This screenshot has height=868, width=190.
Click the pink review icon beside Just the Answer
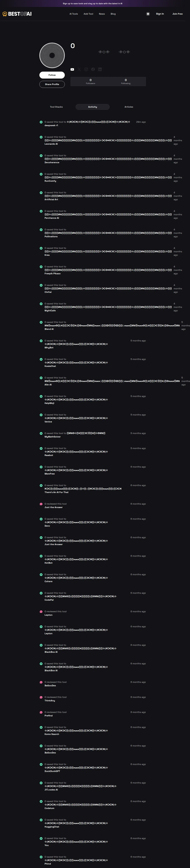click(41, 504)
